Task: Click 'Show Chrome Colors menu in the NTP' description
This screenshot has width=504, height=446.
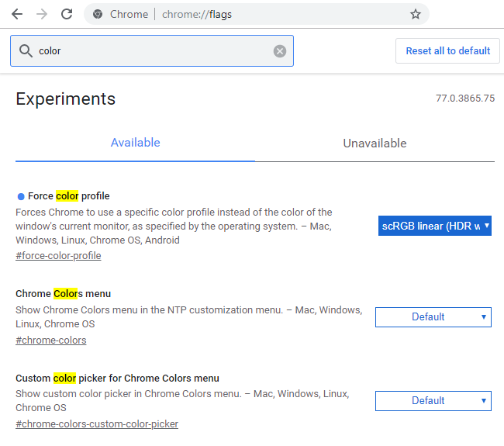Action: click(x=189, y=316)
